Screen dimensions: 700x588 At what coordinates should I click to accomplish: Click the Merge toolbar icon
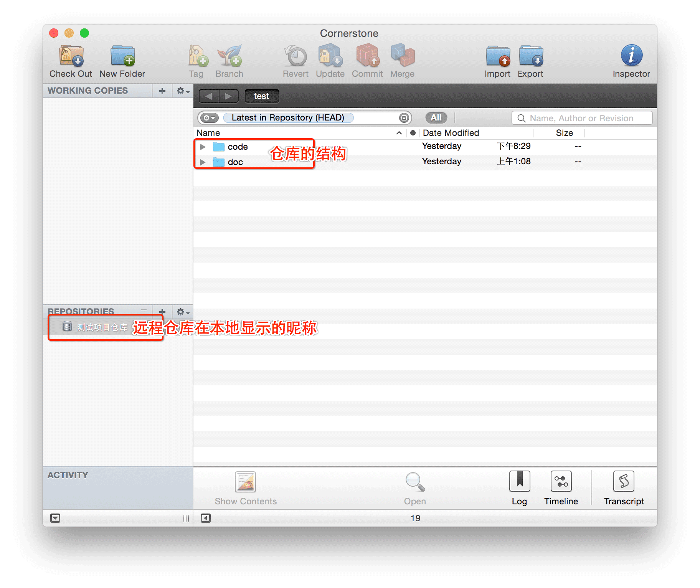[403, 56]
